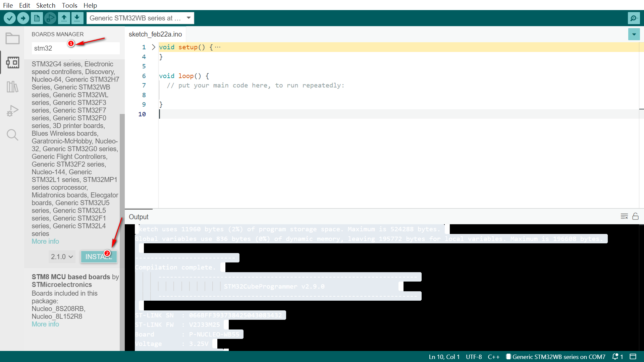Expand the folded setup() code block
This screenshot has width=644, height=362.
coord(154,47)
